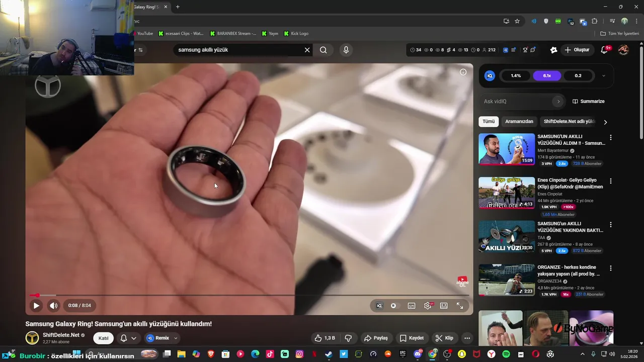644x362 pixels.
Task: Dislike the video with thumbs-down
Action: tap(348, 338)
